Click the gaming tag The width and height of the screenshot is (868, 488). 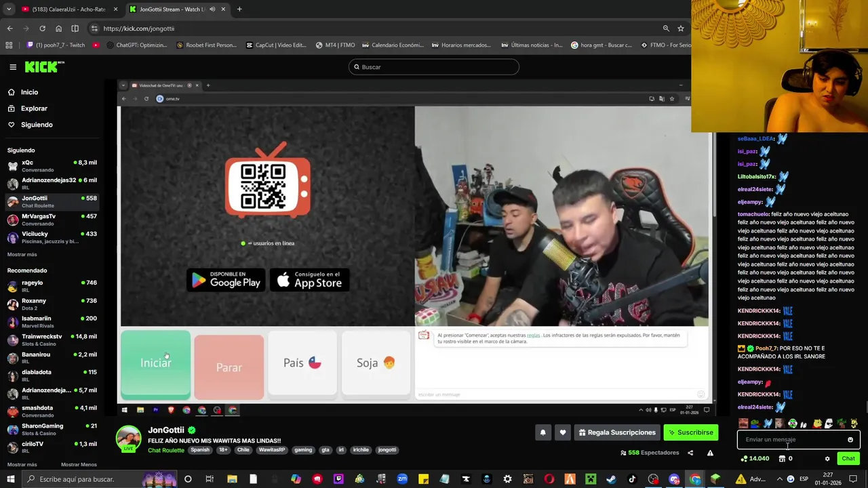point(303,450)
